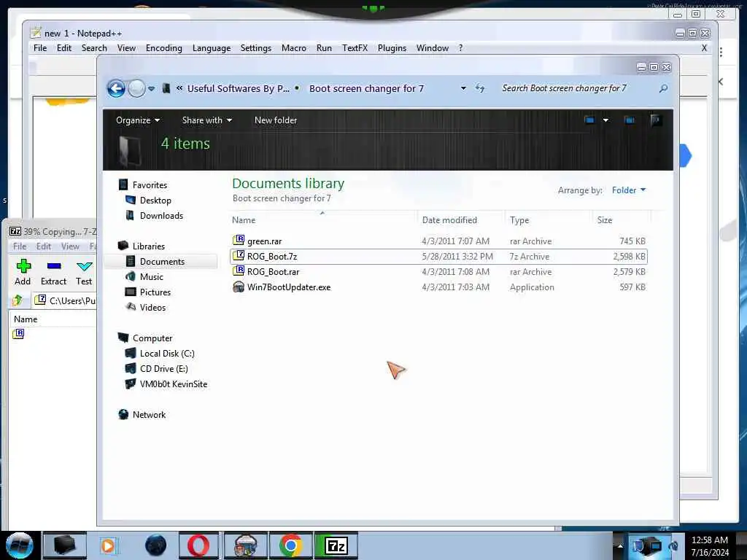Open Notepad++ Encoding menu
This screenshot has height=560, width=747.
pos(164,48)
